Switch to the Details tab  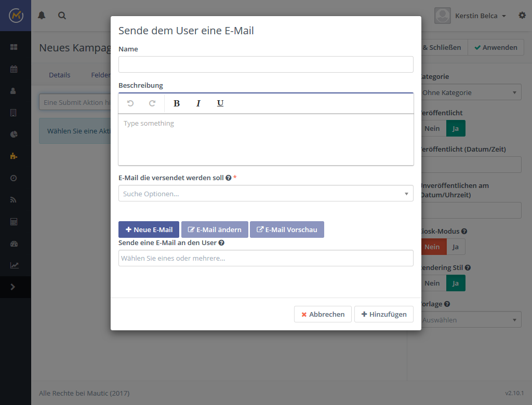click(x=59, y=75)
